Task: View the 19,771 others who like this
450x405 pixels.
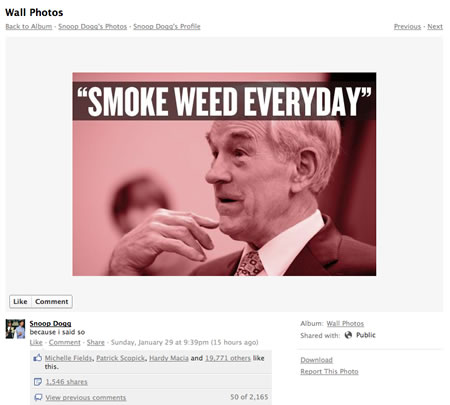Action: click(228, 358)
